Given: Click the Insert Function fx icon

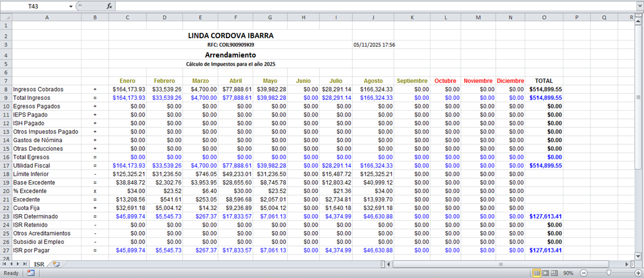Looking at the screenshot, I should pos(109,6).
